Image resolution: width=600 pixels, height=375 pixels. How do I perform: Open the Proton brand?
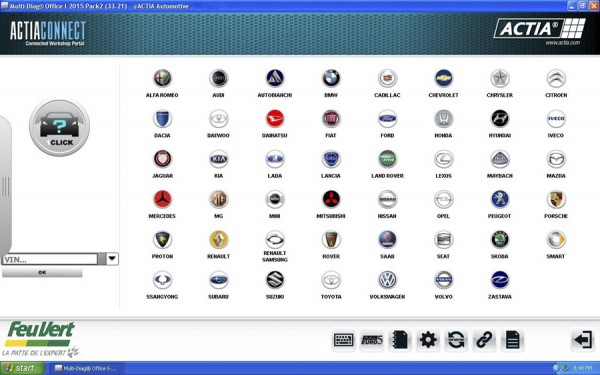(162, 240)
